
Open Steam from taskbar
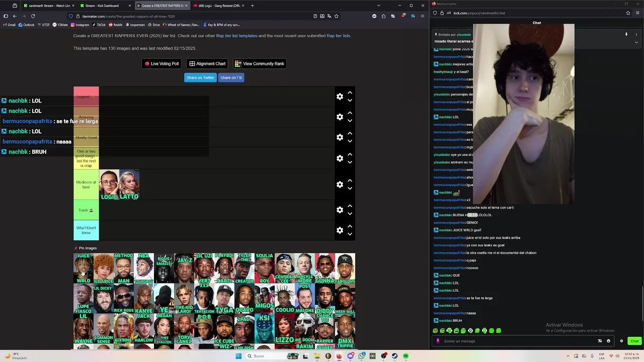[394, 356]
